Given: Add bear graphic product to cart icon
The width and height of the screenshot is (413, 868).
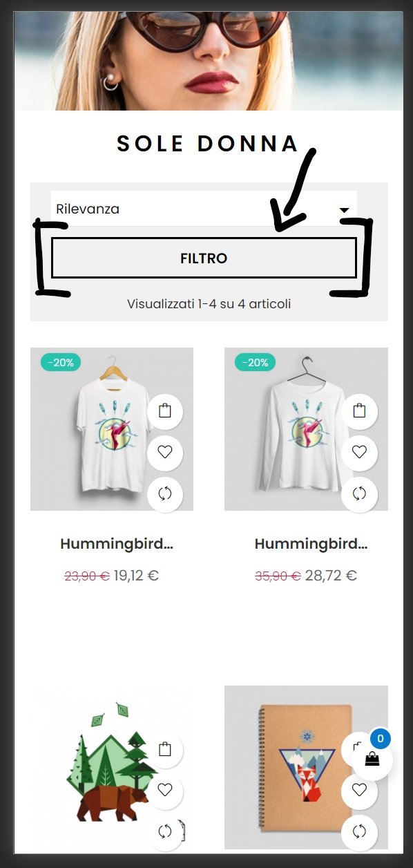Looking at the screenshot, I should tap(164, 749).
